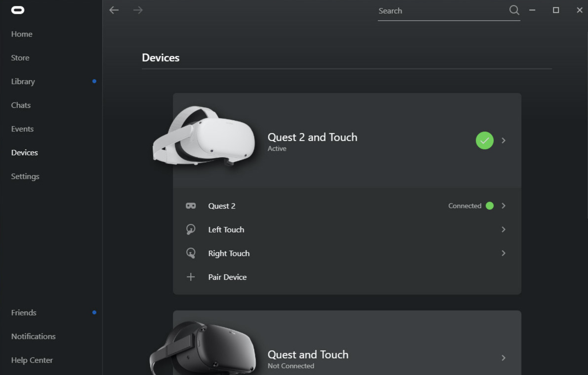Go to Settings in sidebar
Image resolution: width=588 pixels, height=375 pixels.
(x=25, y=176)
